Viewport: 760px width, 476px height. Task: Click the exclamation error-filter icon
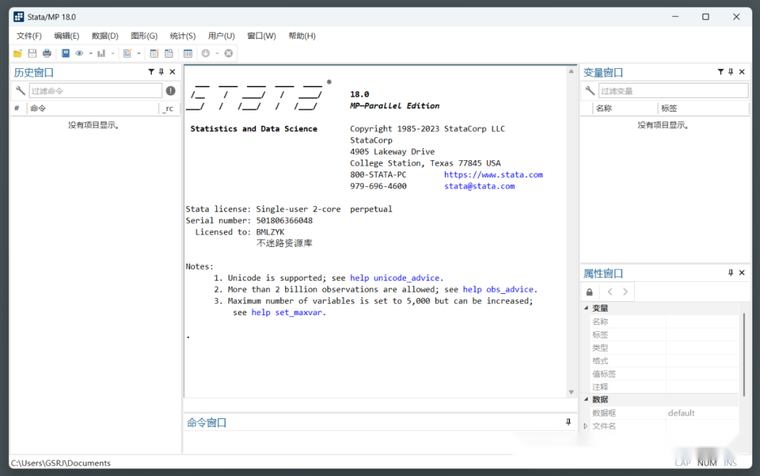(x=171, y=91)
